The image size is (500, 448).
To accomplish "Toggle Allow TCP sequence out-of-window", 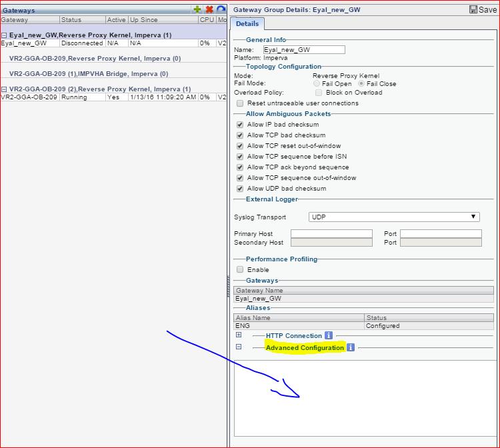I will click(x=240, y=178).
